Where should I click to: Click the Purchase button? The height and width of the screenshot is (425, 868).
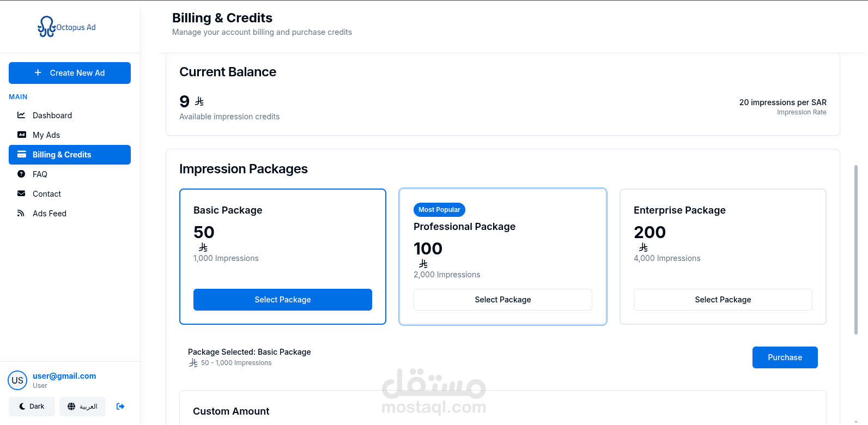click(x=785, y=357)
